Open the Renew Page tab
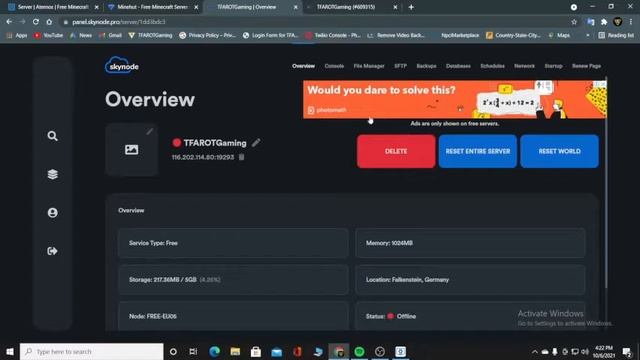The width and height of the screenshot is (640, 360). point(587,66)
